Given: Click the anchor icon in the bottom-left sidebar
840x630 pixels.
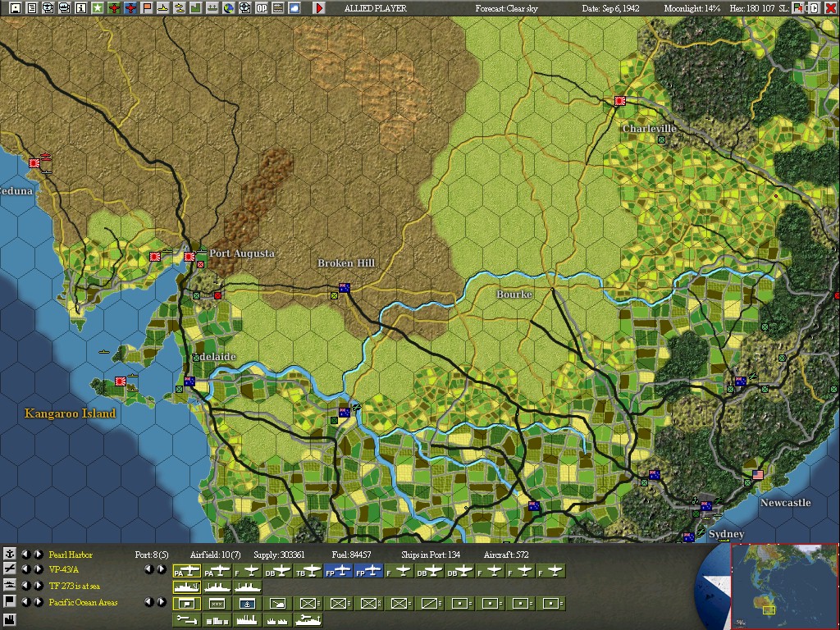Looking at the screenshot, I should [10, 554].
